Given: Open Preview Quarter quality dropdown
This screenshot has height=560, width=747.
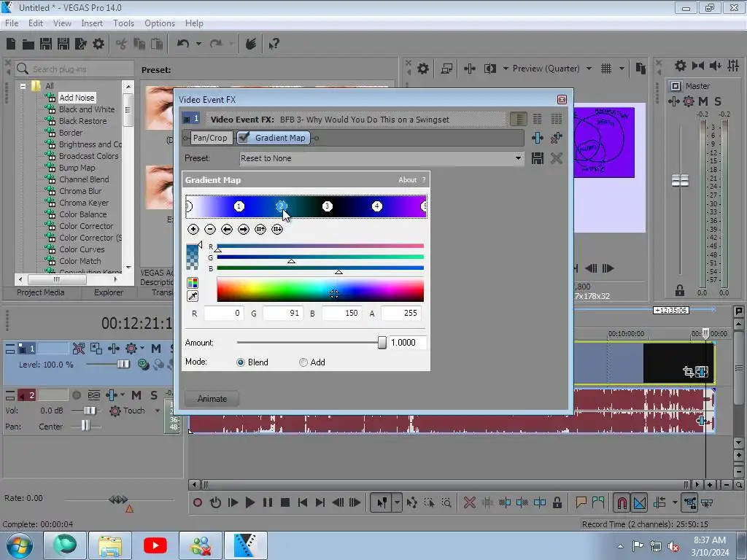Looking at the screenshot, I should pyautogui.click(x=589, y=69).
